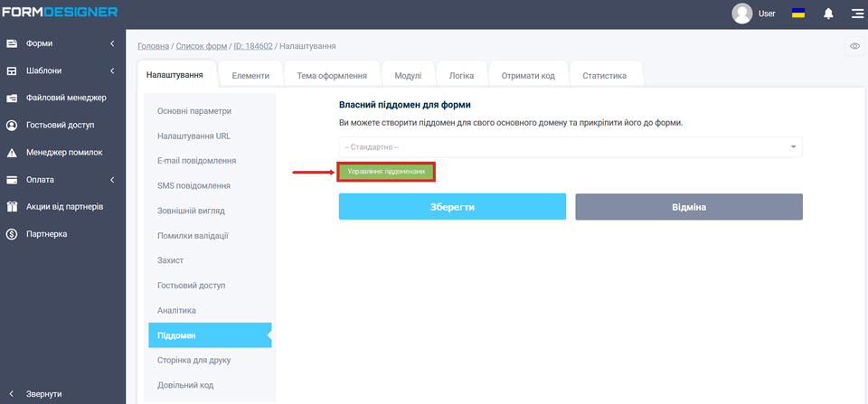
Task: Click the Список форм breadcrumb link
Action: 202,46
